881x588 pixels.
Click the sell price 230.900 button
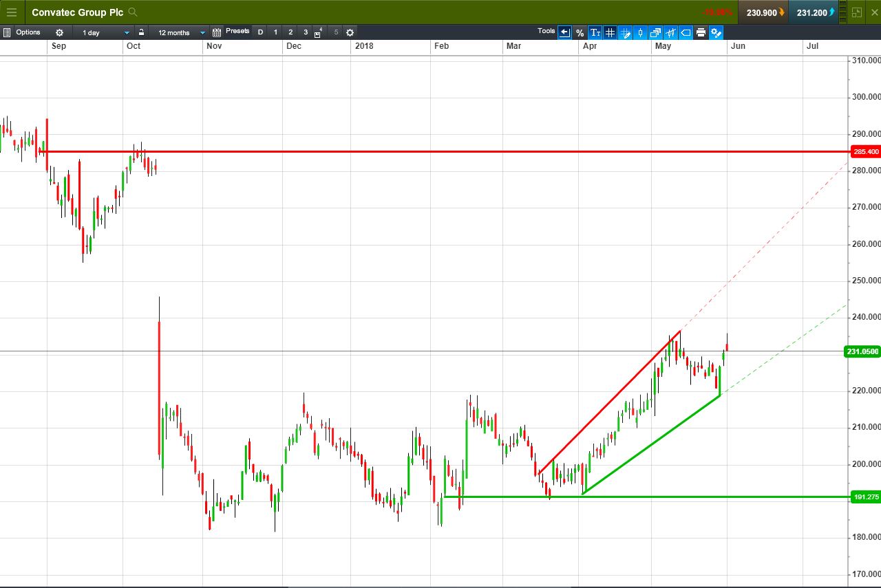763,12
